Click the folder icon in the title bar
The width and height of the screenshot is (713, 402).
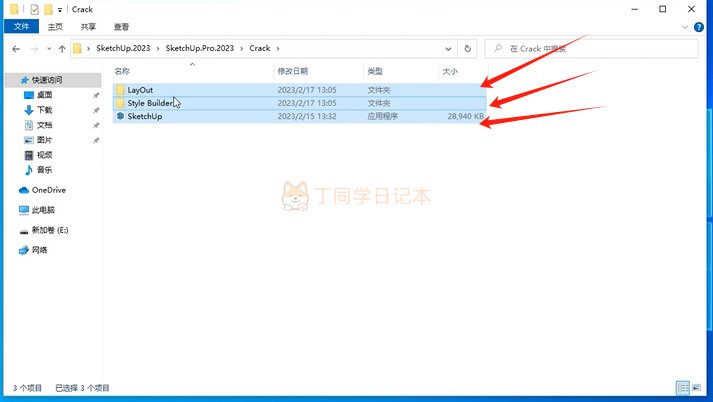coord(14,9)
